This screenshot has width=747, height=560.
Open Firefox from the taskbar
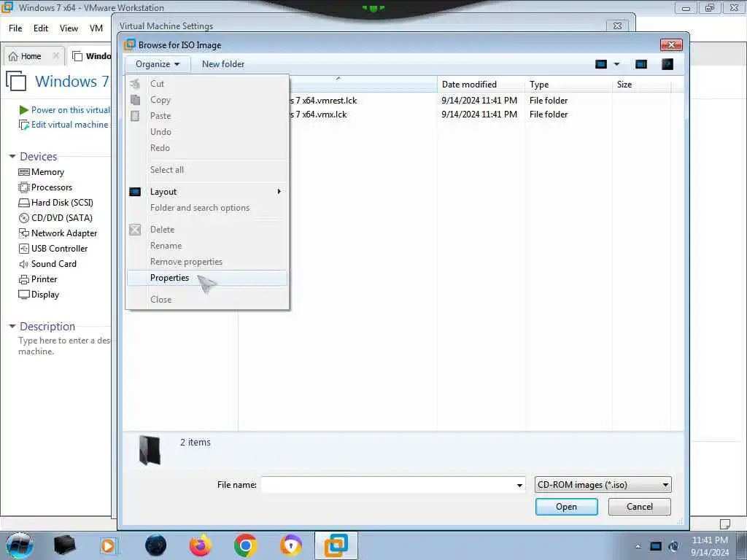coord(201,545)
